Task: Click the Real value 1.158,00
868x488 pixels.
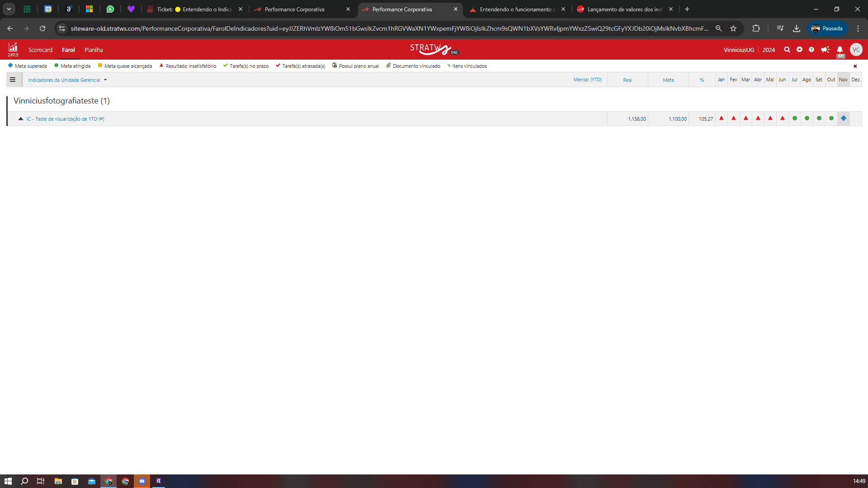Action: (x=637, y=119)
